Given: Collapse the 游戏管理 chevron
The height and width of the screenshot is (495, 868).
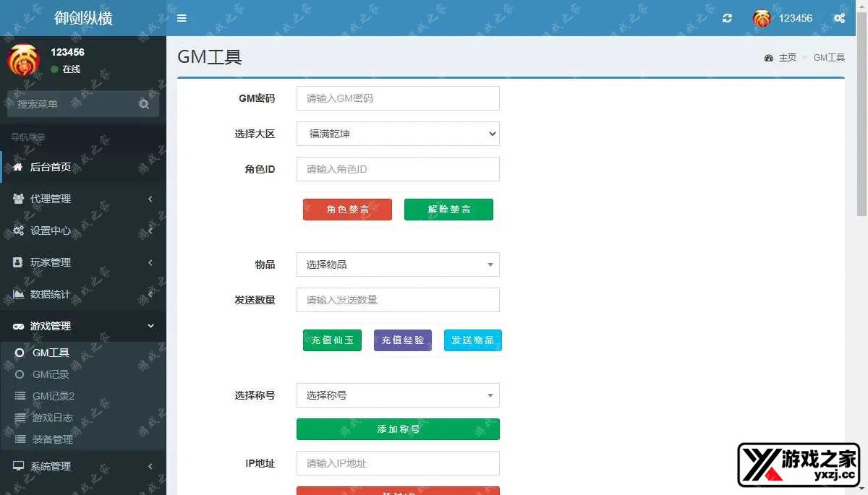Looking at the screenshot, I should [150, 326].
